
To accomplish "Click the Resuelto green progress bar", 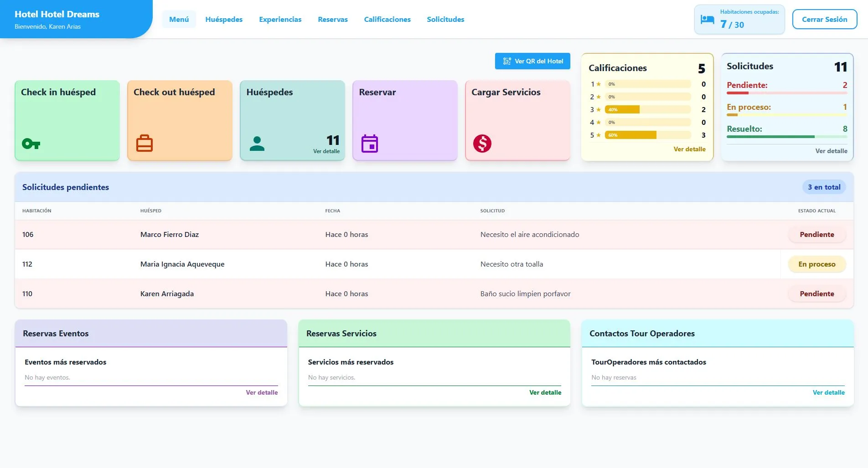I will [787, 137].
